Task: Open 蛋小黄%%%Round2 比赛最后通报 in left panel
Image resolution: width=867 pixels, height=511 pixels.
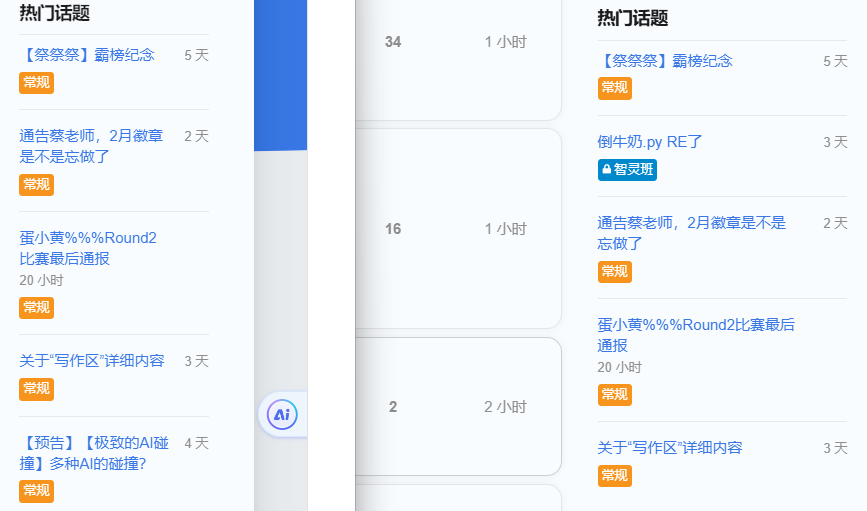Action: (x=88, y=248)
